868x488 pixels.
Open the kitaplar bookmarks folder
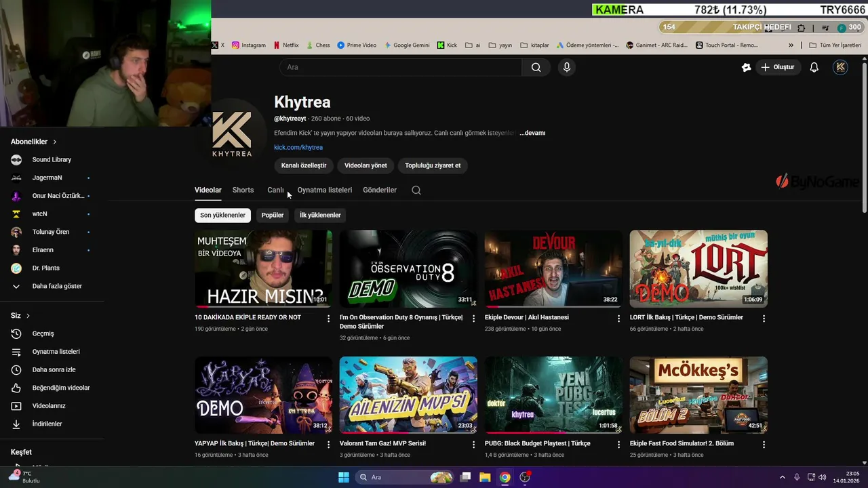pyautogui.click(x=534, y=45)
